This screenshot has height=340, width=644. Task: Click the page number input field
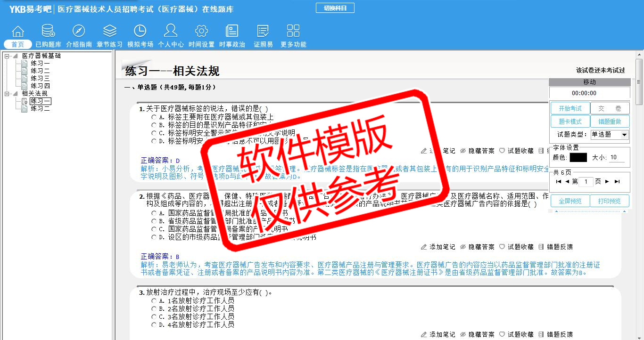[586, 182]
